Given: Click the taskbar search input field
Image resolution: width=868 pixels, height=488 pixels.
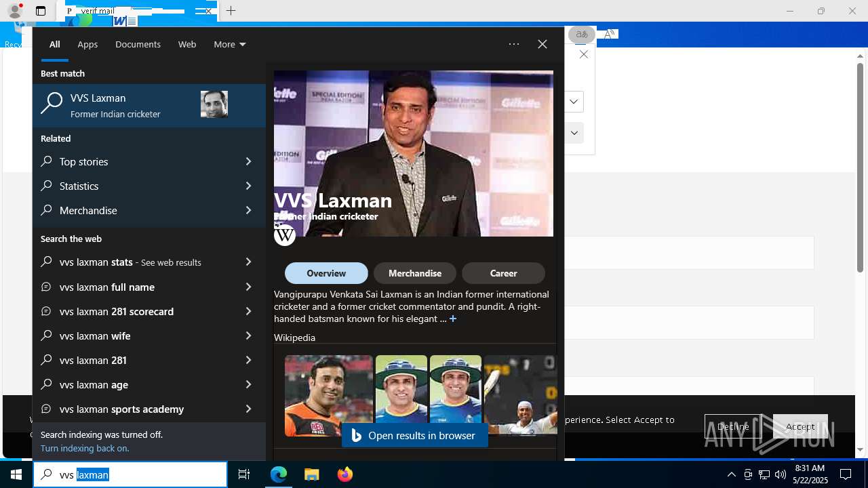Looking at the screenshot, I should [x=130, y=474].
